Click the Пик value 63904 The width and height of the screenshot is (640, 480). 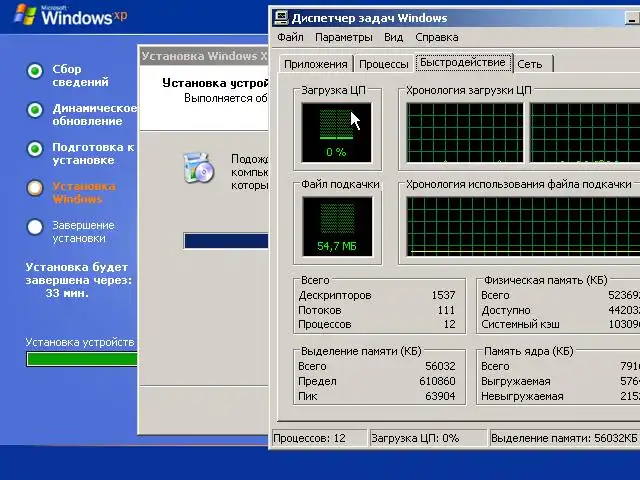coord(440,396)
